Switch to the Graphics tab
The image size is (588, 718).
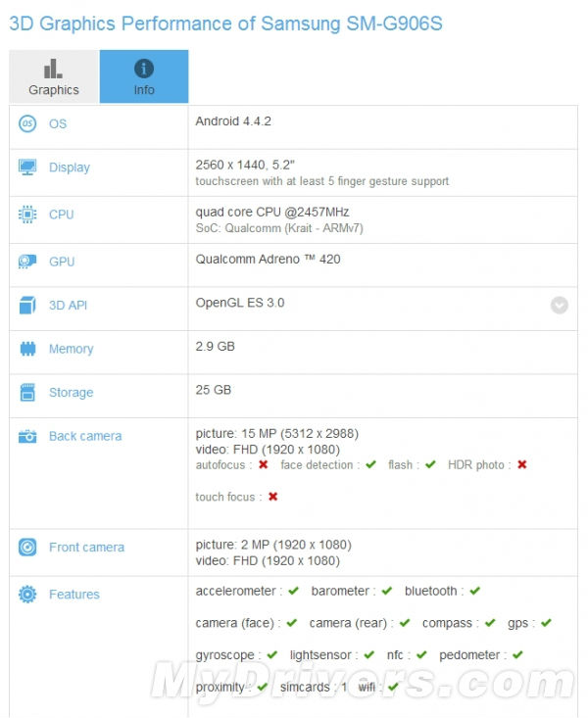[x=54, y=77]
